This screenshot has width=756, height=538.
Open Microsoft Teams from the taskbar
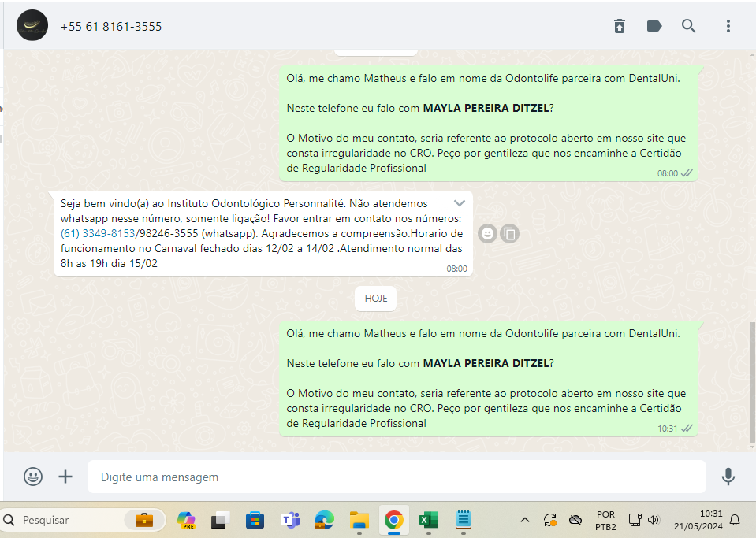pos(290,520)
